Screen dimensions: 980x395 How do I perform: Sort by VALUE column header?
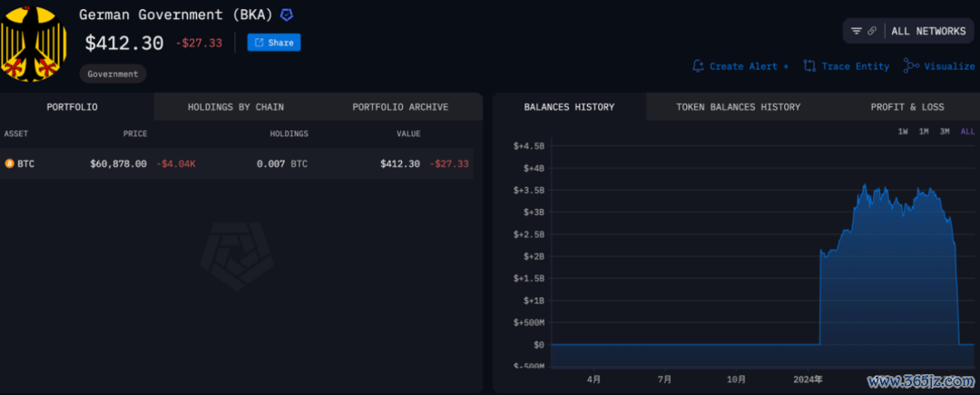408,133
